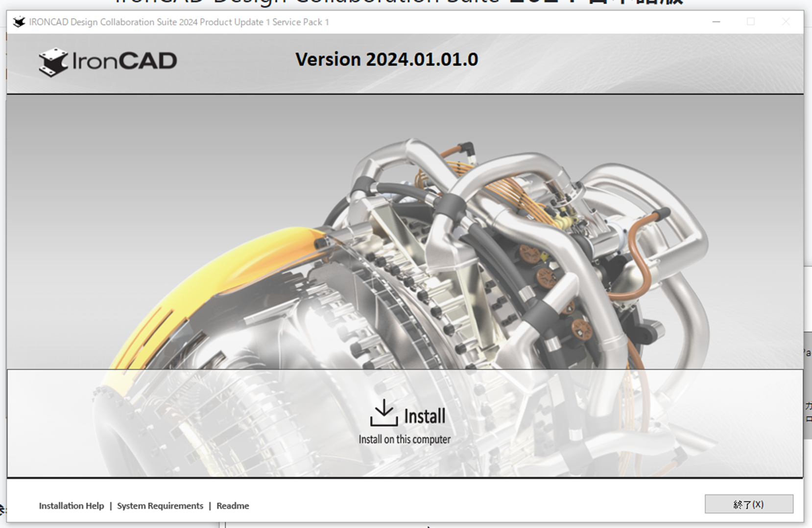812x528 pixels.
Task: Click the large 'Install' label
Action: click(425, 416)
